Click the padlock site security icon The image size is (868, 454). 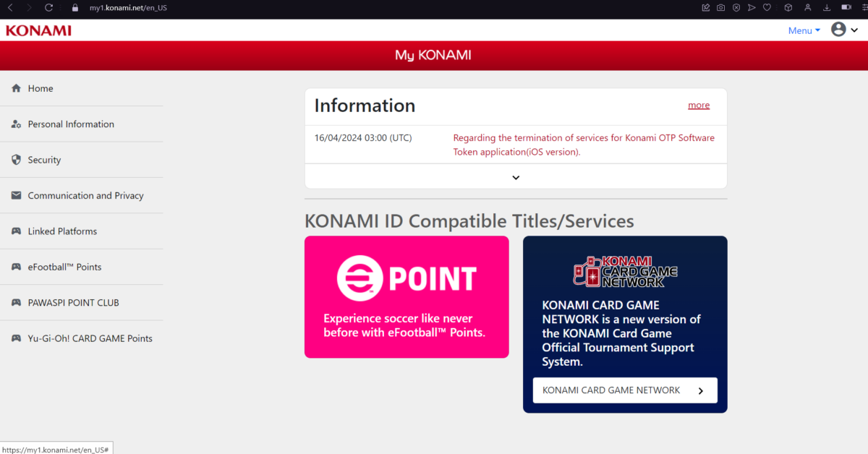tap(75, 8)
